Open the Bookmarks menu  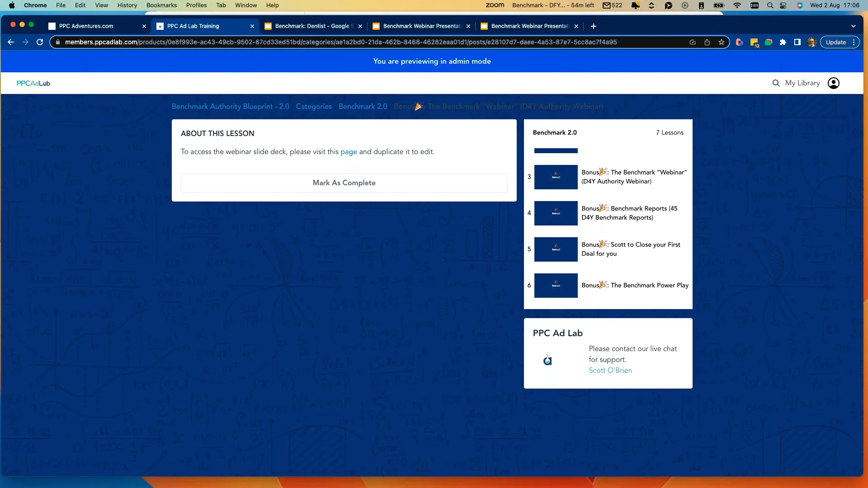tap(161, 5)
